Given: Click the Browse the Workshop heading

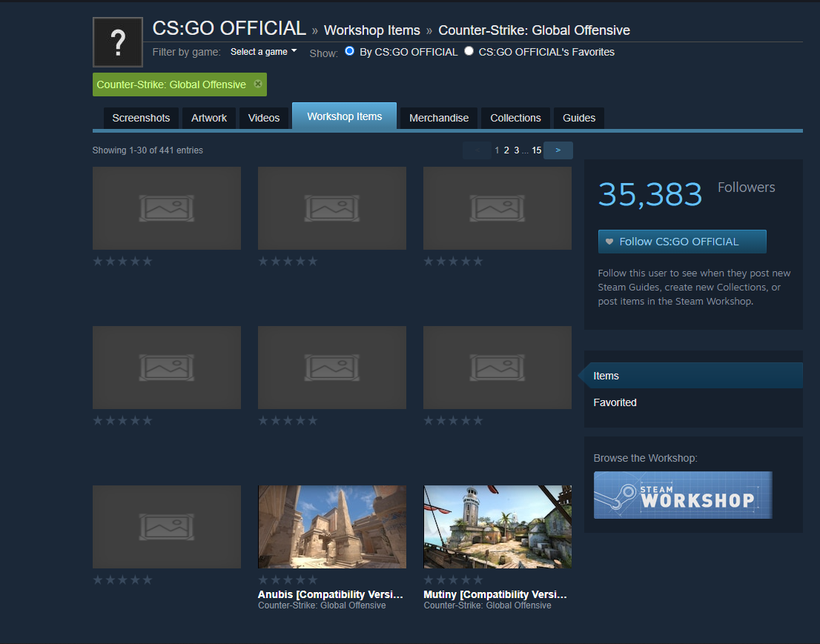Looking at the screenshot, I should (x=645, y=458).
